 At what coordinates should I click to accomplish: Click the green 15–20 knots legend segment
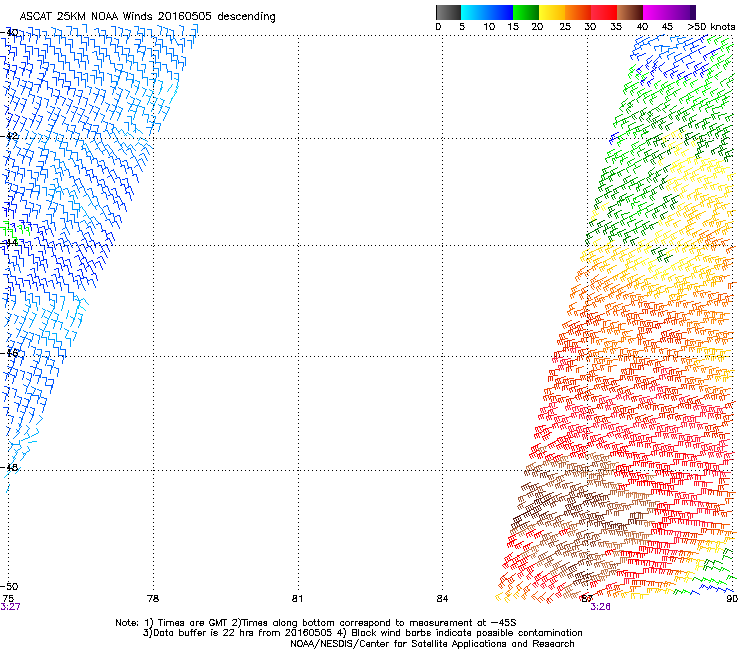click(526, 12)
